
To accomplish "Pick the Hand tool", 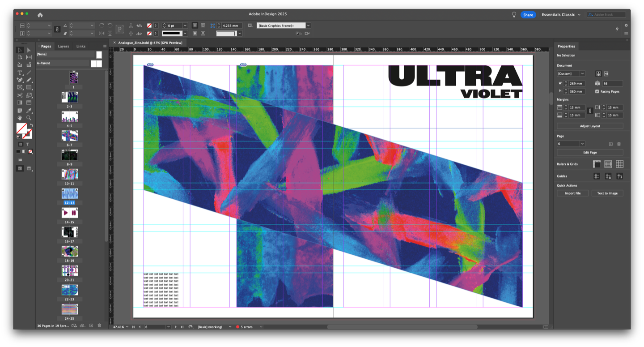I will (20, 118).
